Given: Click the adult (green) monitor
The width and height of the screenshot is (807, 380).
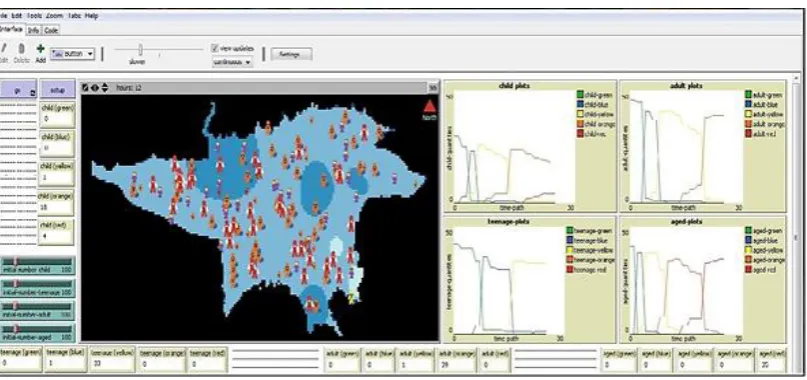Looking at the screenshot, I should [x=342, y=359].
